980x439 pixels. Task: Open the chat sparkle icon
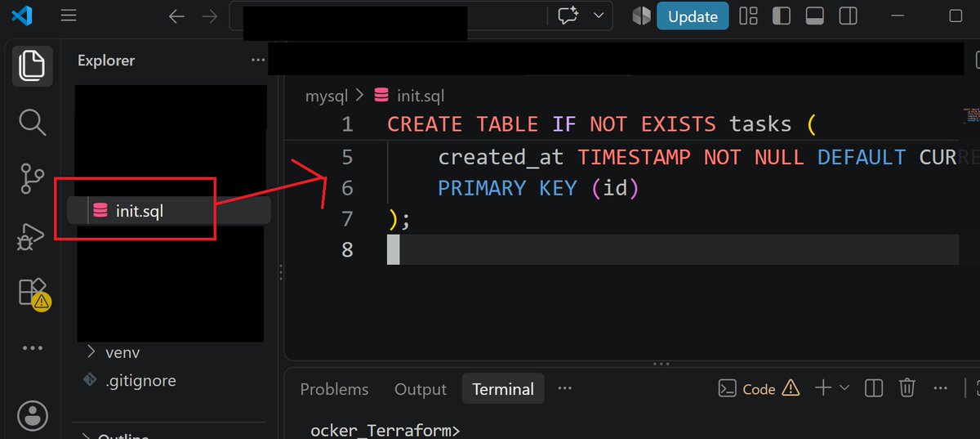(x=567, y=16)
